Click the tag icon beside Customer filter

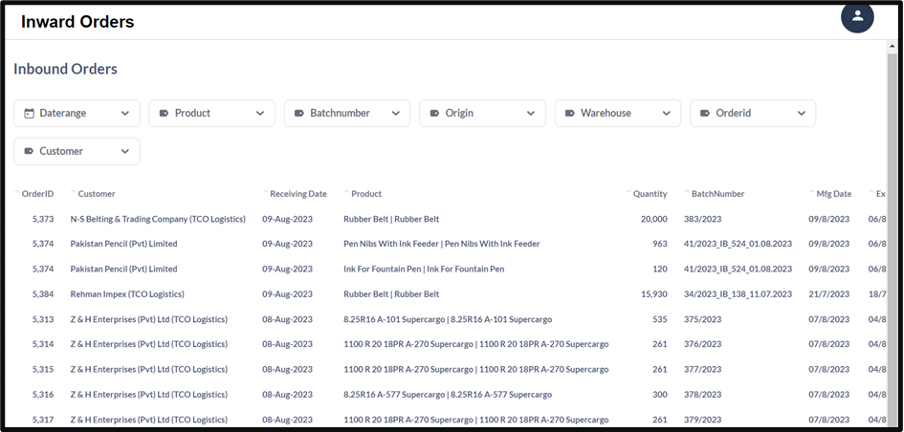[x=29, y=152]
